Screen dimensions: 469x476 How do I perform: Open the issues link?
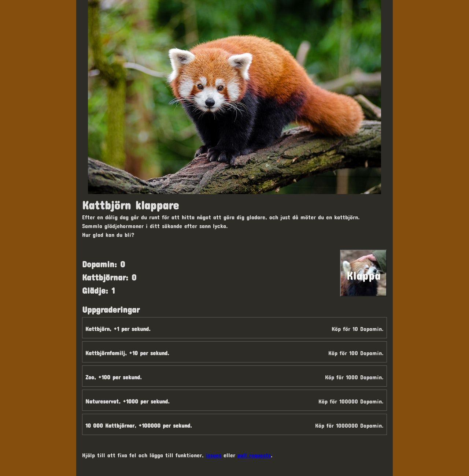[x=214, y=455]
